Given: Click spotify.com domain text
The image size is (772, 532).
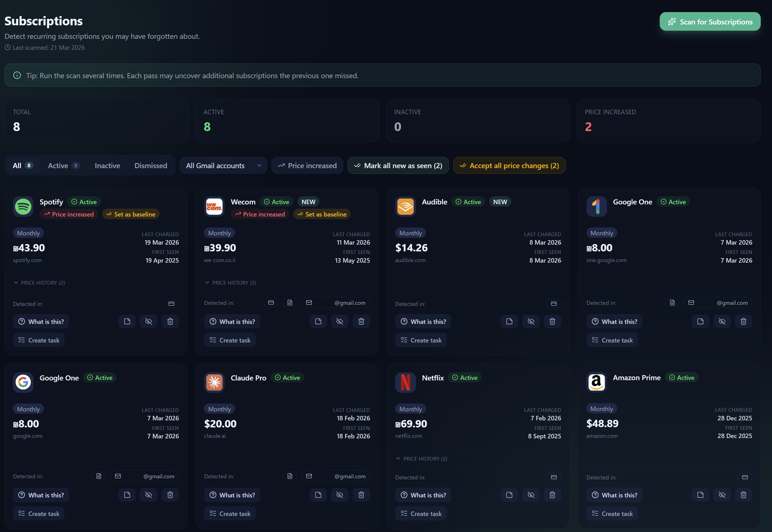Looking at the screenshot, I should point(27,260).
